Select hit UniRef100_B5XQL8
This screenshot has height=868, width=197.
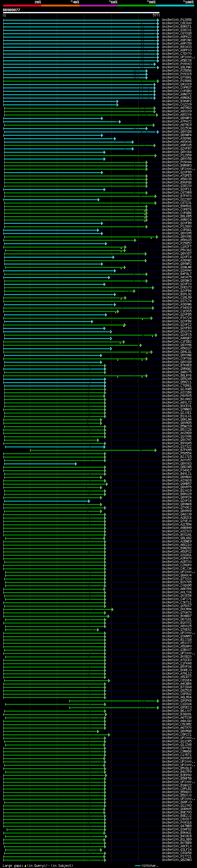point(177,769)
